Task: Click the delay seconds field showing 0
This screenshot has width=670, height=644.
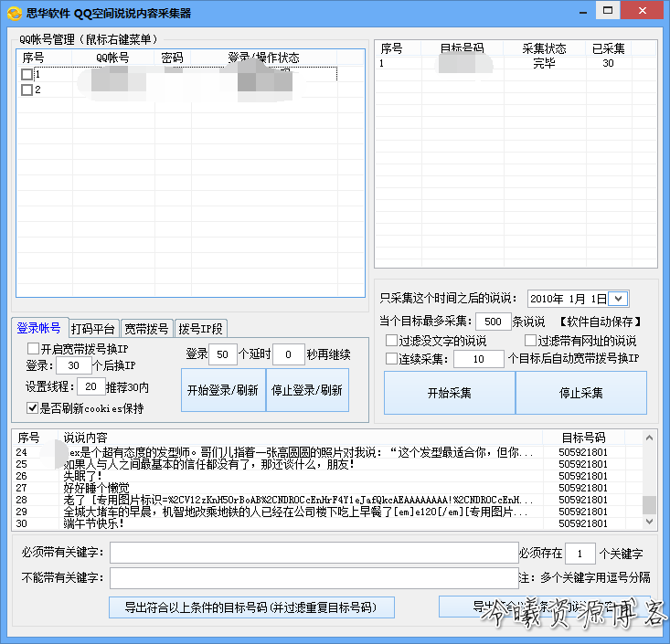Action: point(289,354)
